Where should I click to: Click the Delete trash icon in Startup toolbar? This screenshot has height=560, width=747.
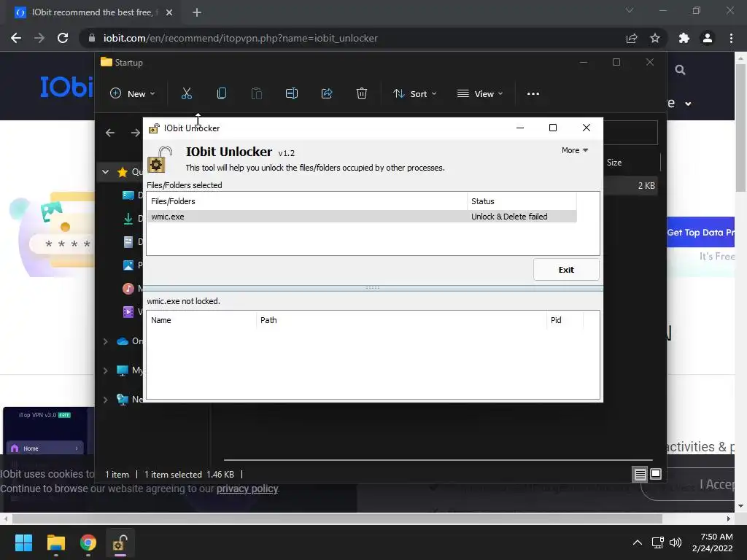[x=362, y=94]
